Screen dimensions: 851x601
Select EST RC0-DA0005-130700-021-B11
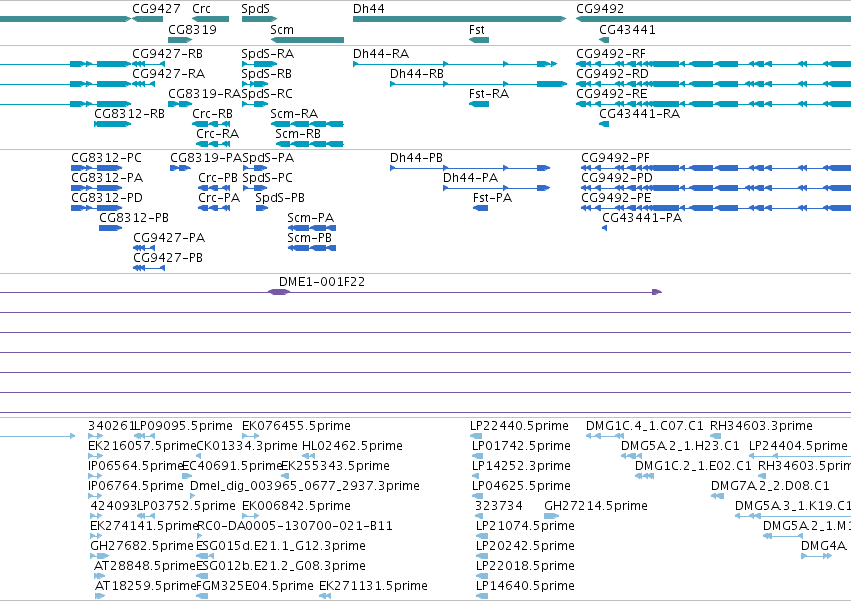(199, 536)
